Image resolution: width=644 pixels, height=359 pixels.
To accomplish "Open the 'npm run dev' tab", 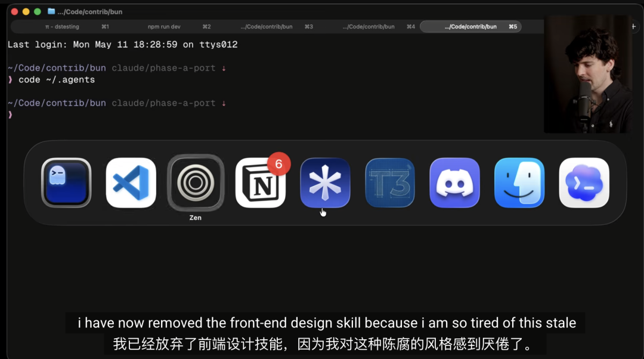I will tap(165, 26).
